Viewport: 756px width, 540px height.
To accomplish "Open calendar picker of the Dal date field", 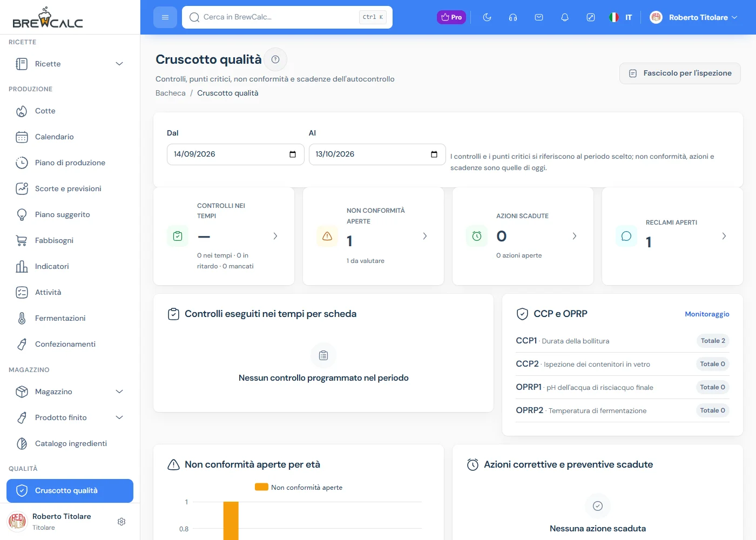I will pyautogui.click(x=293, y=154).
